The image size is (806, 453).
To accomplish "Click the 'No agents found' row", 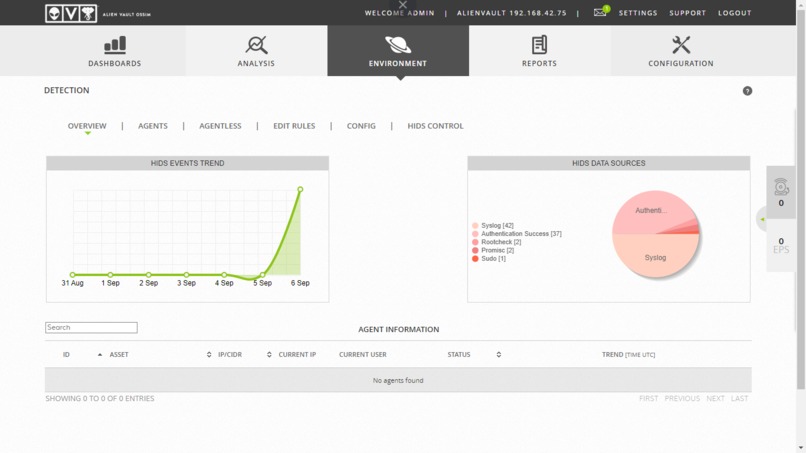I will [x=398, y=380].
